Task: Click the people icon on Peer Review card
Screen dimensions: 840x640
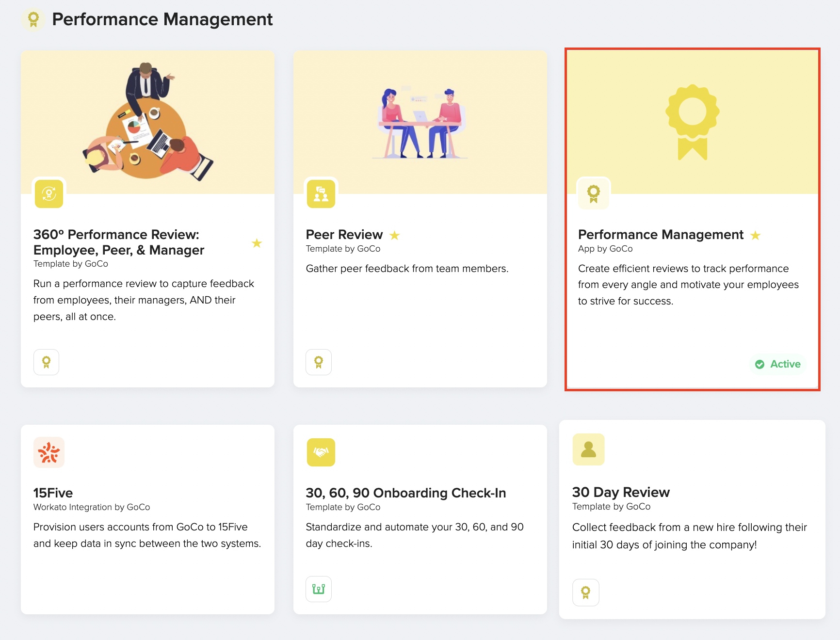Action: [x=321, y=193]
